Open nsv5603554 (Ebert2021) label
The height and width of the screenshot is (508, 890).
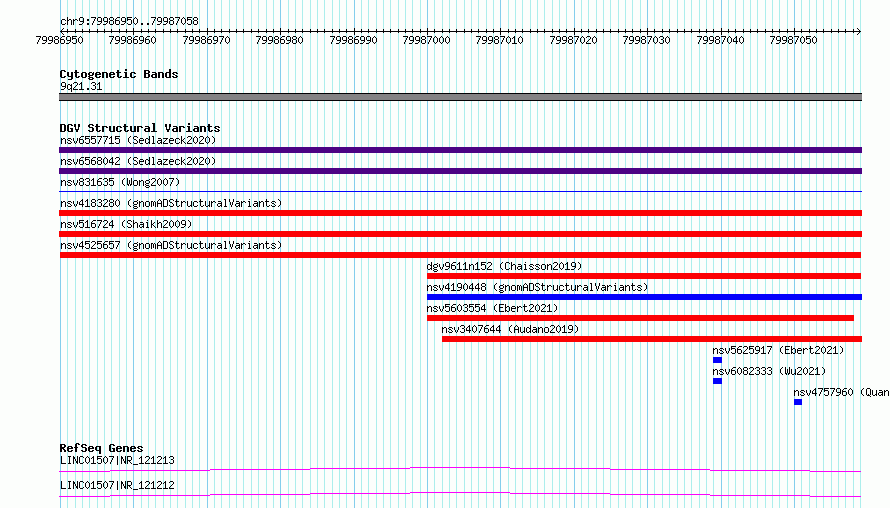click(x=492, y=308)
